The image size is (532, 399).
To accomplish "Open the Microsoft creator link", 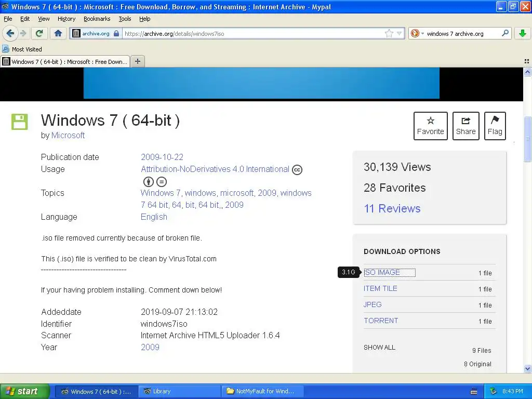I will point(68,136).
